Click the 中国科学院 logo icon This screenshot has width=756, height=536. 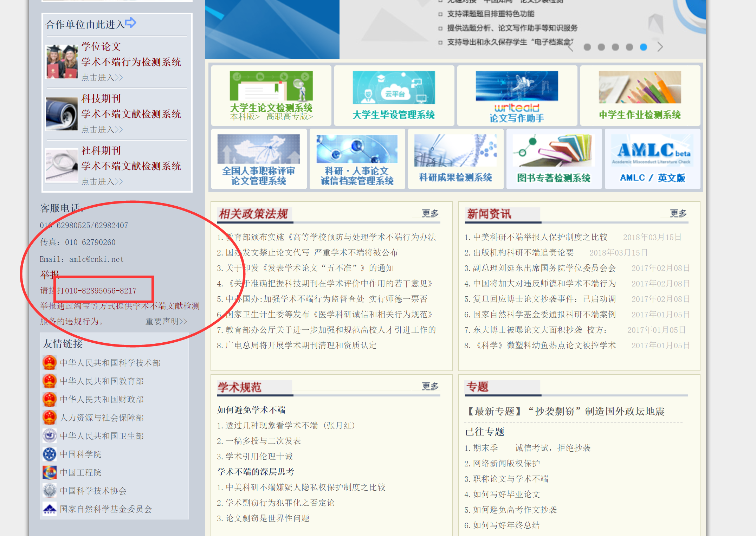(50, 454)
